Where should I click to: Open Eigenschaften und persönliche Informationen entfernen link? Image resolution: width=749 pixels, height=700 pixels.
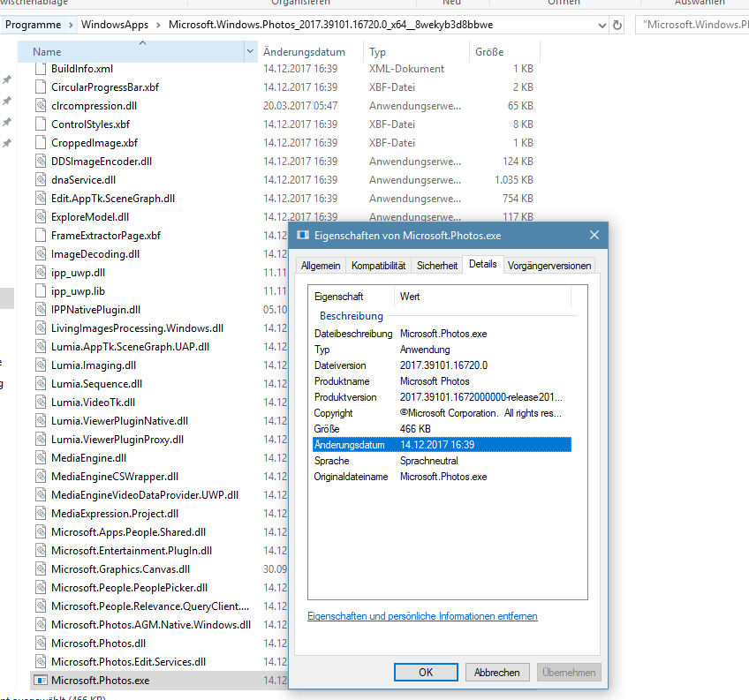click(x=422, y=616)
